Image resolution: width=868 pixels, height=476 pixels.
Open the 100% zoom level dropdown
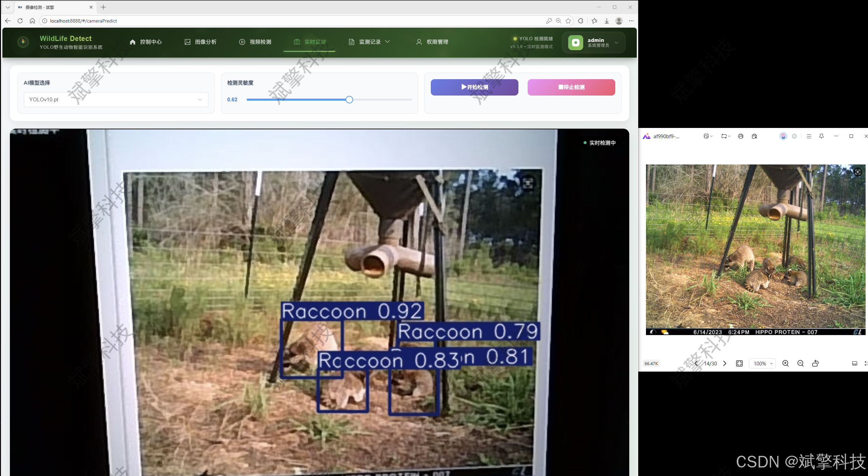[x=763, y=363]
